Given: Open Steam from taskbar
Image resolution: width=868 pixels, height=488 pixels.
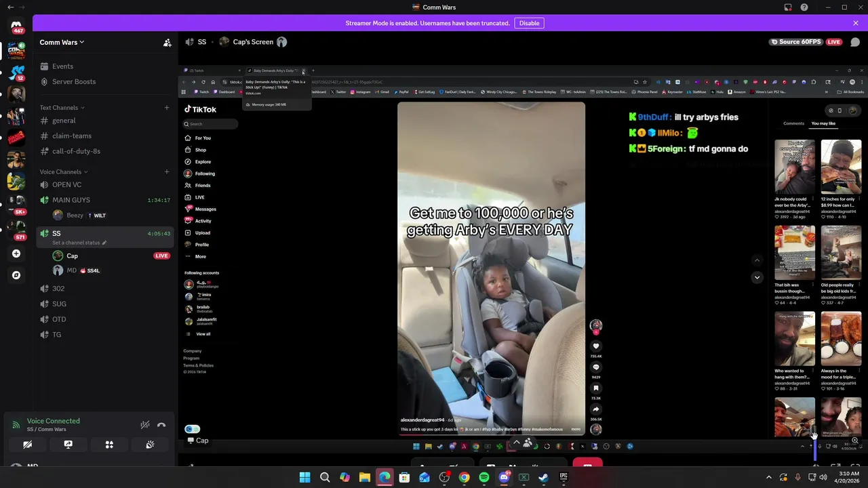Looking at the screenshot, I should coord(543,477).
